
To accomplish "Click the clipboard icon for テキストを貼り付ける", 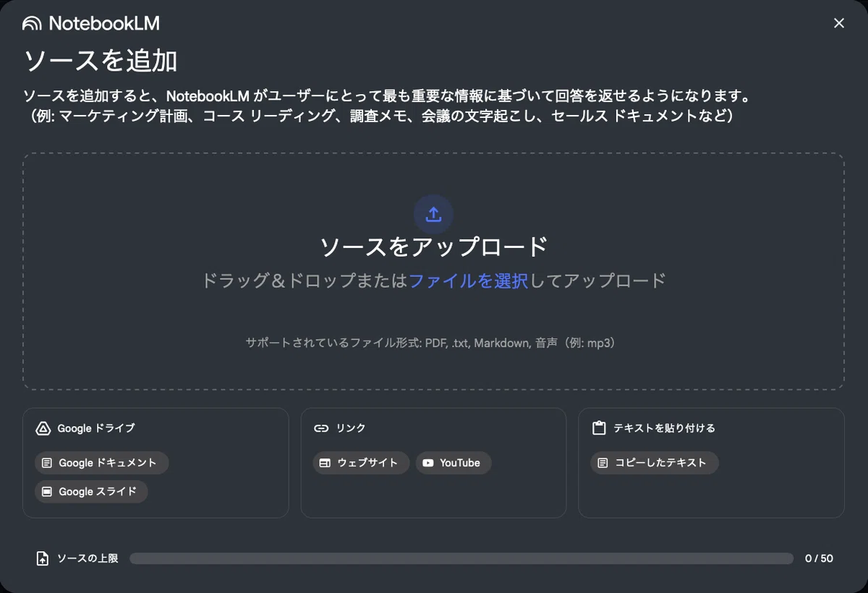I will [x=599, y=428].
